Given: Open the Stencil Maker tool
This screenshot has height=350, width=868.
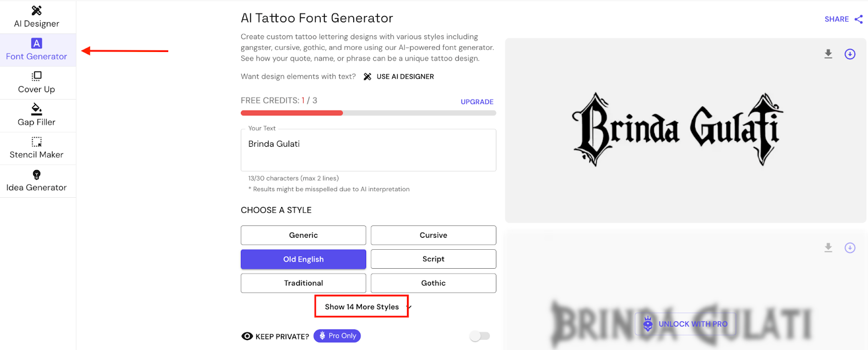Looking at the screenshot, I should click(38, 148).
